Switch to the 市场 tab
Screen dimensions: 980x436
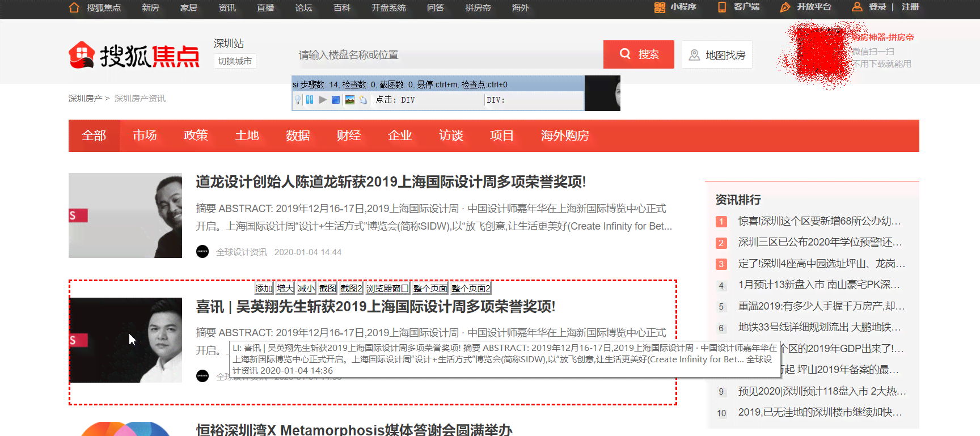(145, 136)
